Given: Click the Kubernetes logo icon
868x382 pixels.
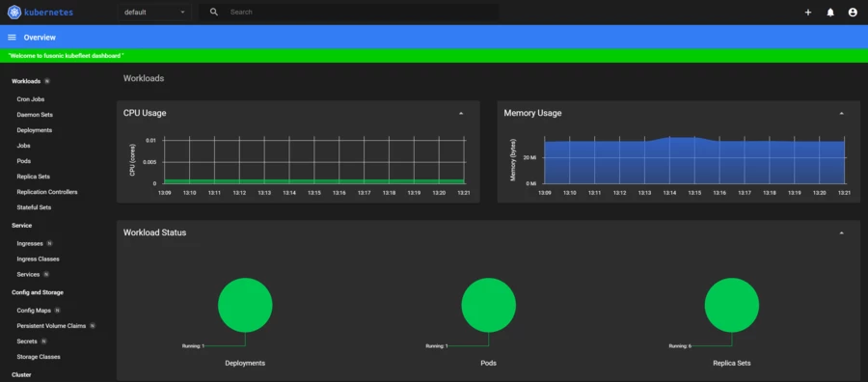Looking at the screenshot, I should [14, 12].
